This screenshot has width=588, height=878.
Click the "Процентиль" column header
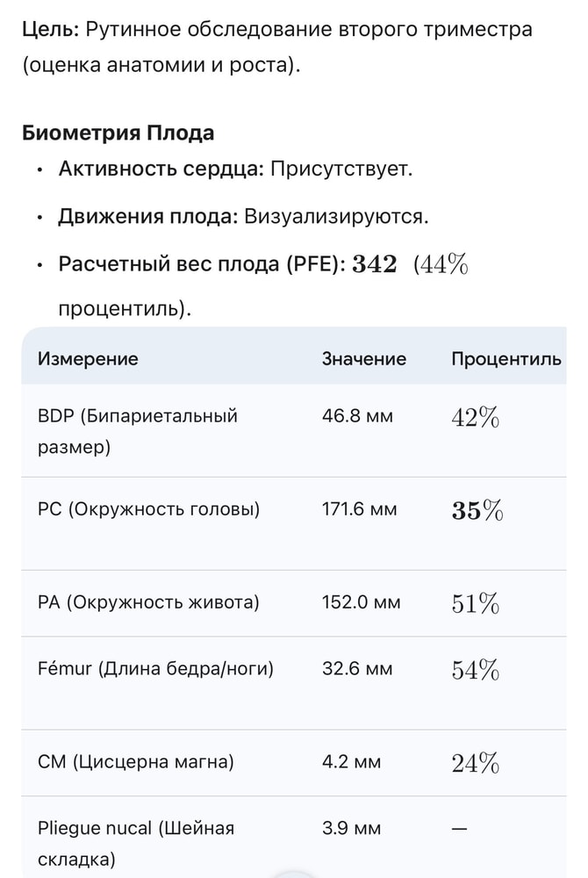pyautogui.click(x=506, y=359)
